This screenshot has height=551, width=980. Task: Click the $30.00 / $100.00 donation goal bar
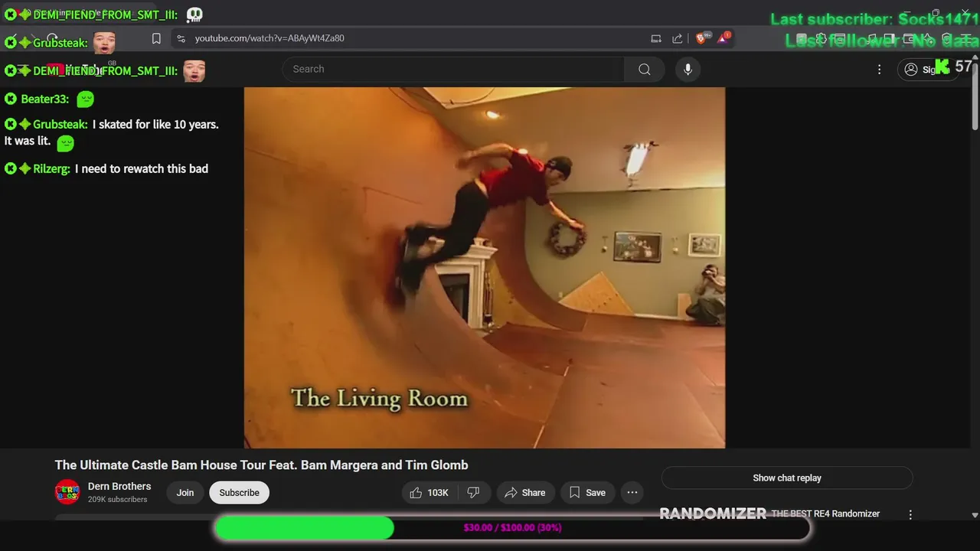(511, 528)
